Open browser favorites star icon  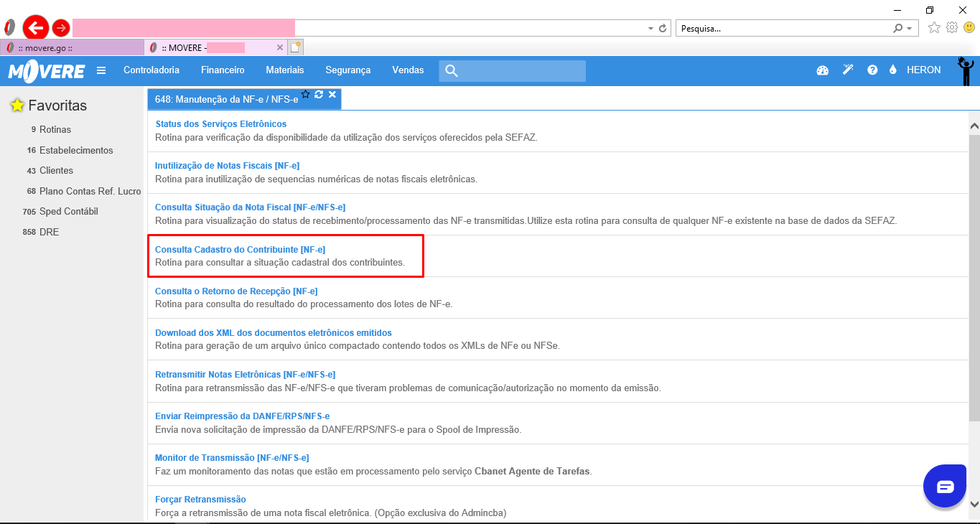pos(934,27)
